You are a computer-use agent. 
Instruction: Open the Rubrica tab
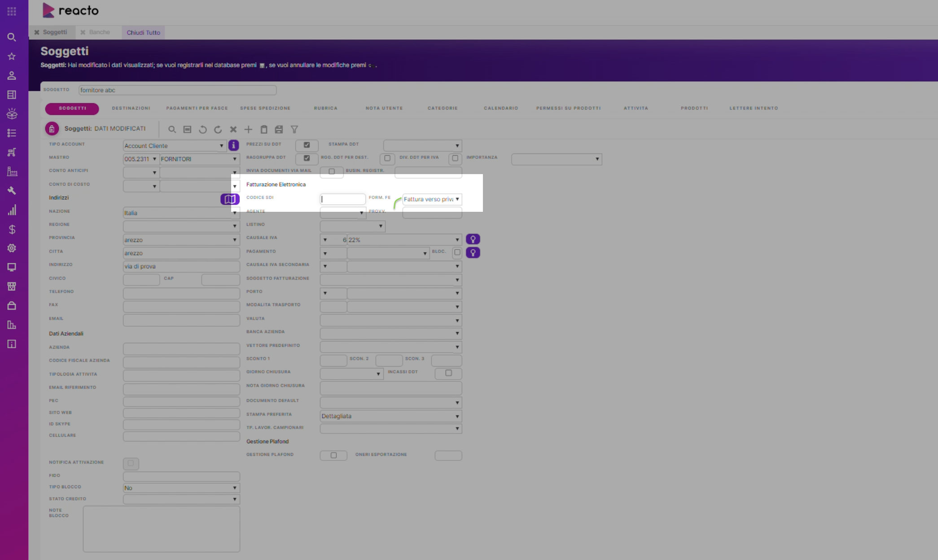[325, 108]
